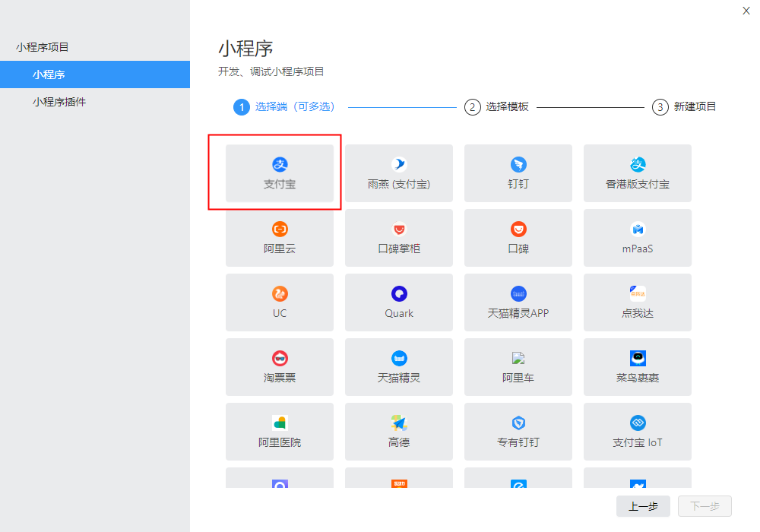Jump to step 2 选择模板
760x532 pixels.
pos(497,106)
